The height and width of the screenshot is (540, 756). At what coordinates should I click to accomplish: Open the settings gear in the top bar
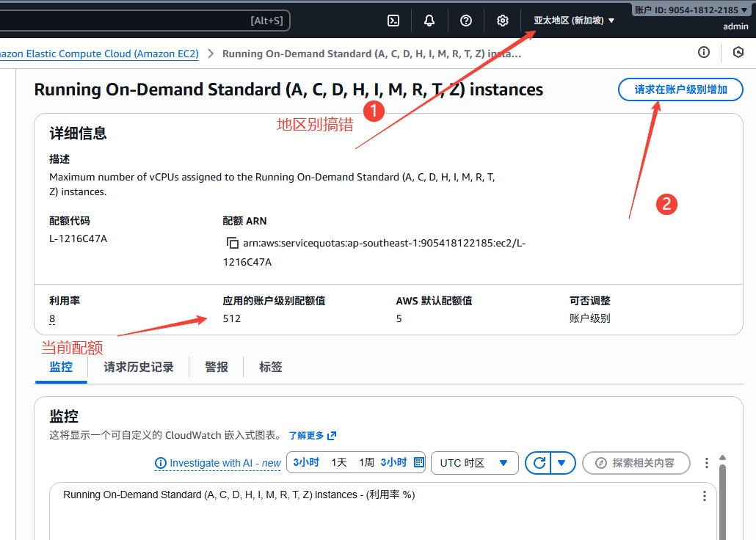point(503,21)
